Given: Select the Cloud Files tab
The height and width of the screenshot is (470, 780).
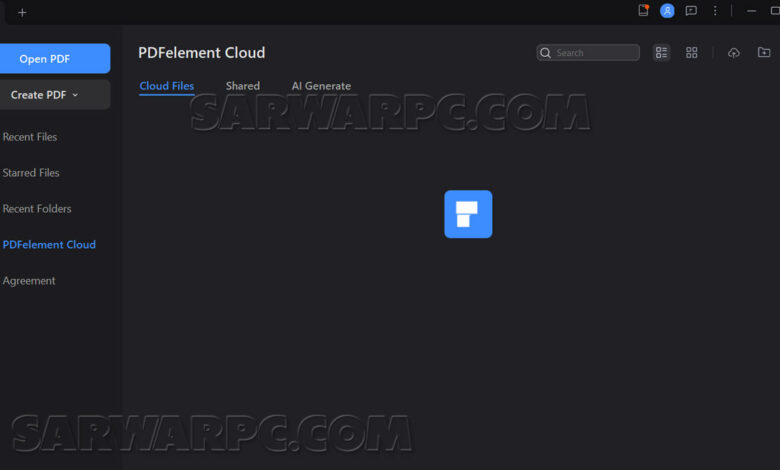Looking at the screenshot, I should click(167, 86).
